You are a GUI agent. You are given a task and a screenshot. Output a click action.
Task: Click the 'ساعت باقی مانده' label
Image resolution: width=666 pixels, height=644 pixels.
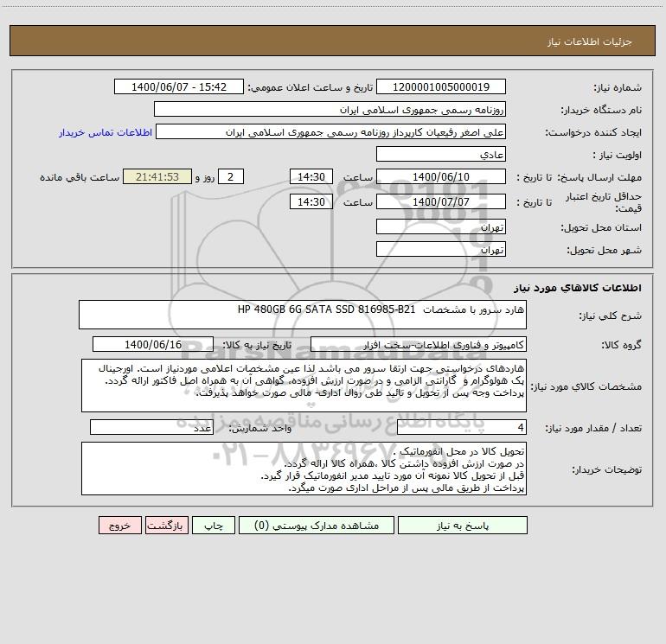tap(80, 177)
